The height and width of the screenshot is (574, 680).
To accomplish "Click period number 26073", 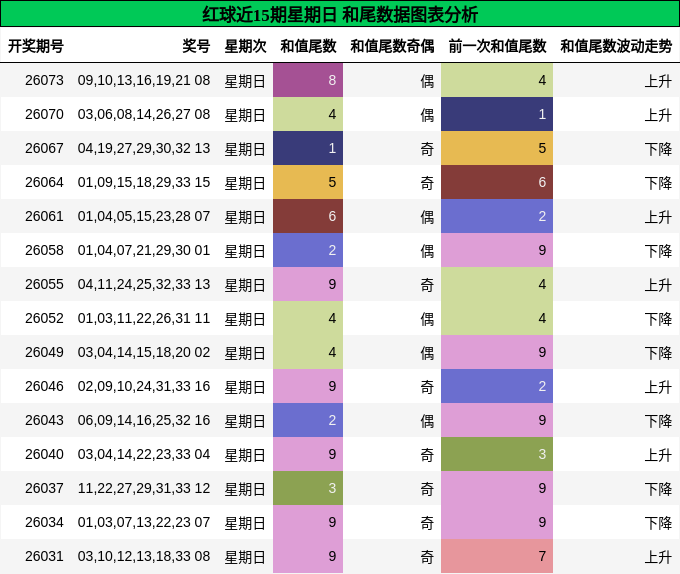I will pos(44,80).
